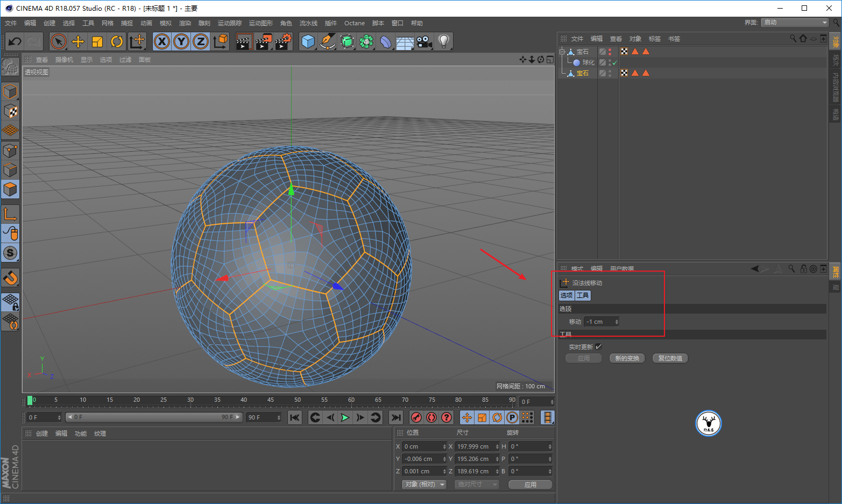Select the Rotate tool in top toolbar
The image size is (842, 504).
tap(117, 41)
